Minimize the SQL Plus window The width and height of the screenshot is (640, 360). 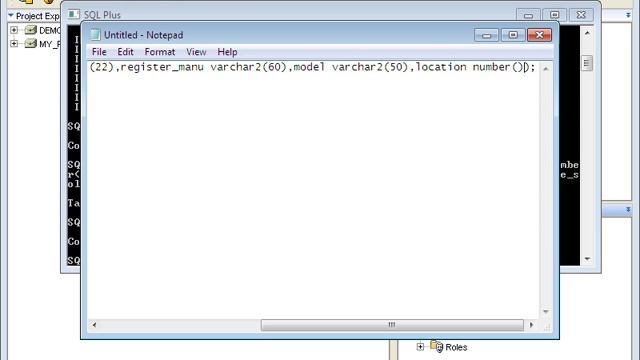click(x=528, y=15)
